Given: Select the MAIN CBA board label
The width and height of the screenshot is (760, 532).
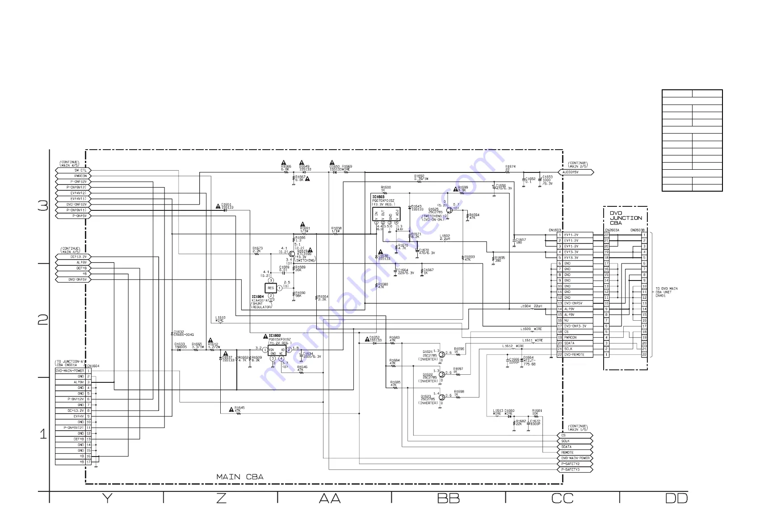Looking at the screenshot, I should (x=240, y=477).
